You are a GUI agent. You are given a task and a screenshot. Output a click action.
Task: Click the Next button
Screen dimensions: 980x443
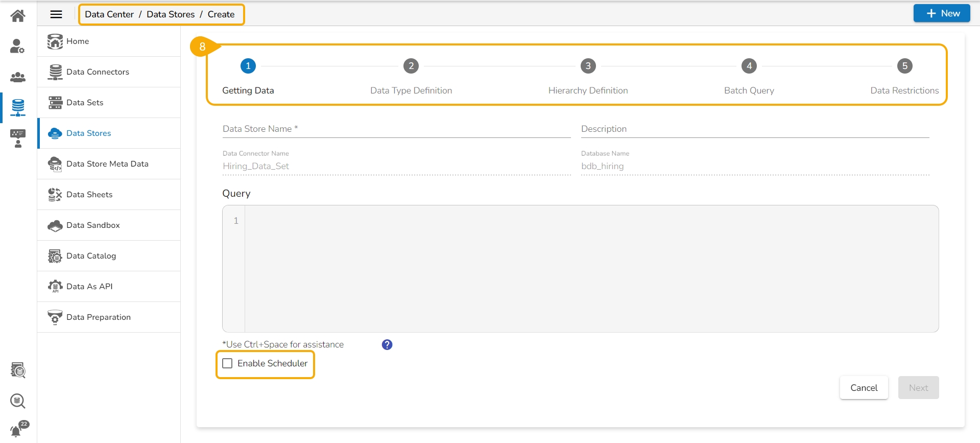(x=918, y=388)
